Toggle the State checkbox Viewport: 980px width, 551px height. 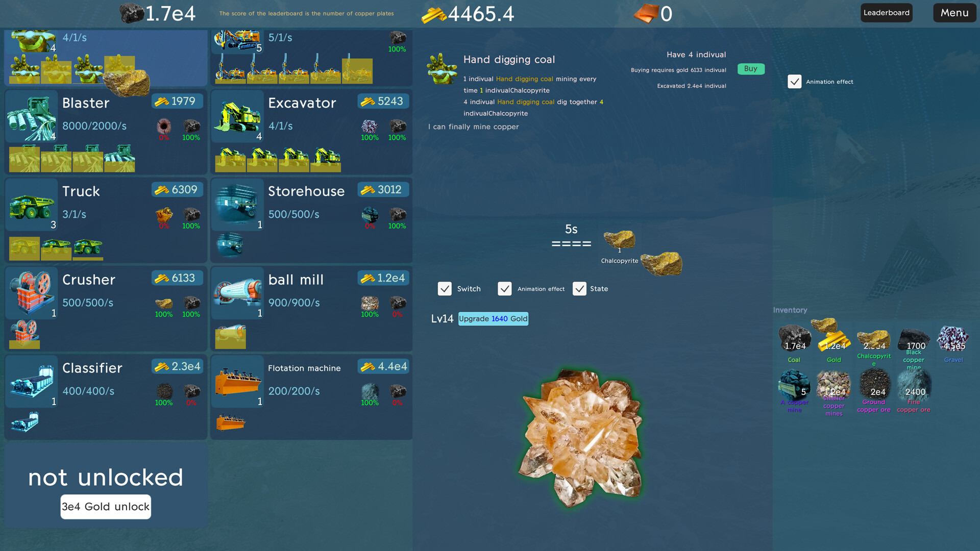coord(579,289)
